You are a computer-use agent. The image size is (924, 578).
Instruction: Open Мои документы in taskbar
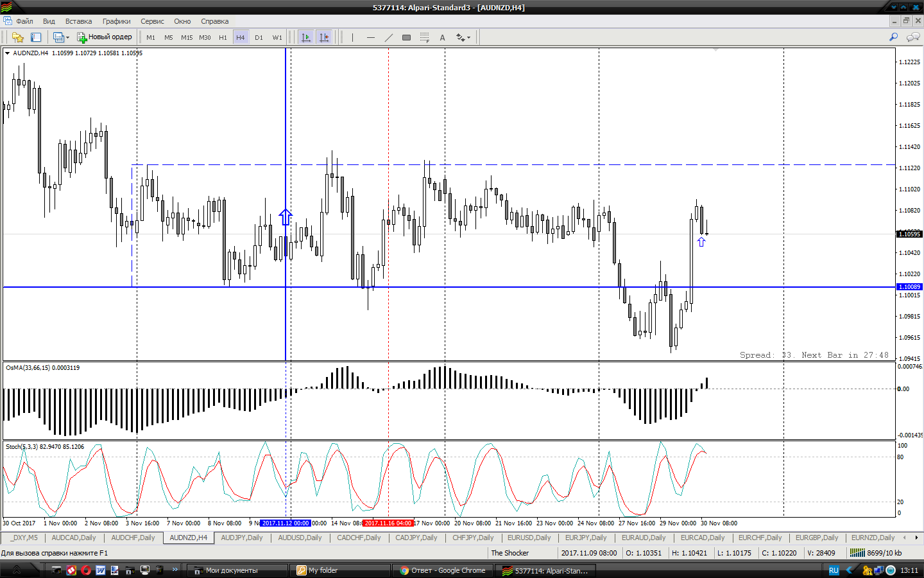237,570
